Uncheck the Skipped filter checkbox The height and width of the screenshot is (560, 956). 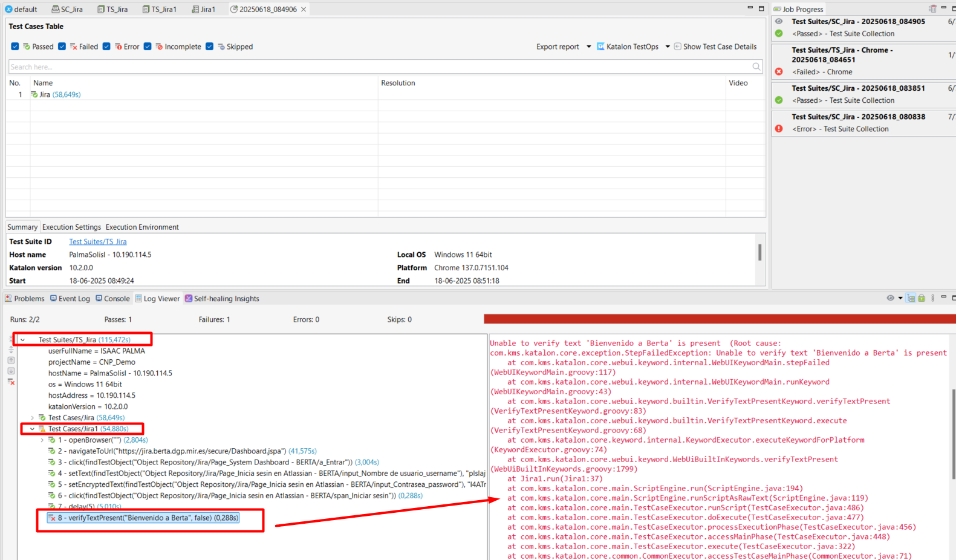click(209, 47)
